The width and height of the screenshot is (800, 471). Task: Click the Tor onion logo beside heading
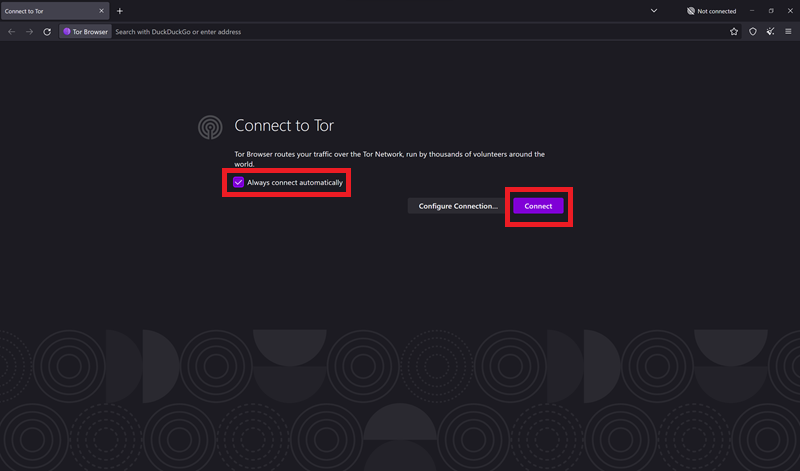[x=210, y=126]
